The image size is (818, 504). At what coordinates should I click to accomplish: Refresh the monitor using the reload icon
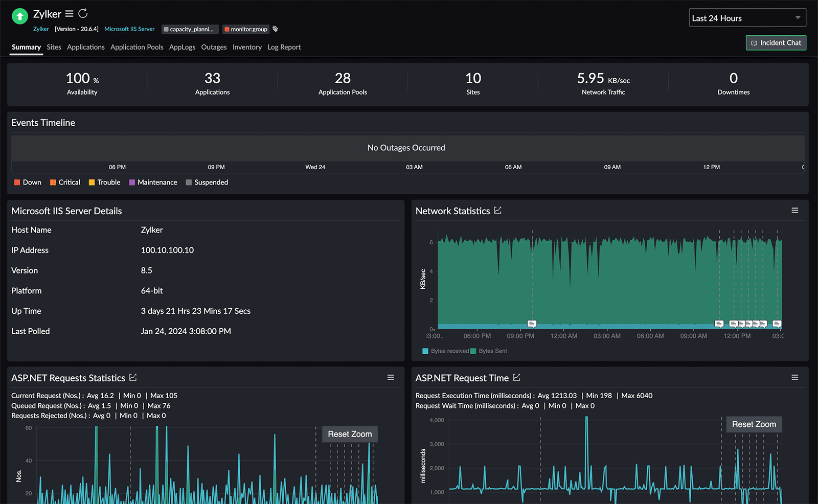click(x=82, y=14)
